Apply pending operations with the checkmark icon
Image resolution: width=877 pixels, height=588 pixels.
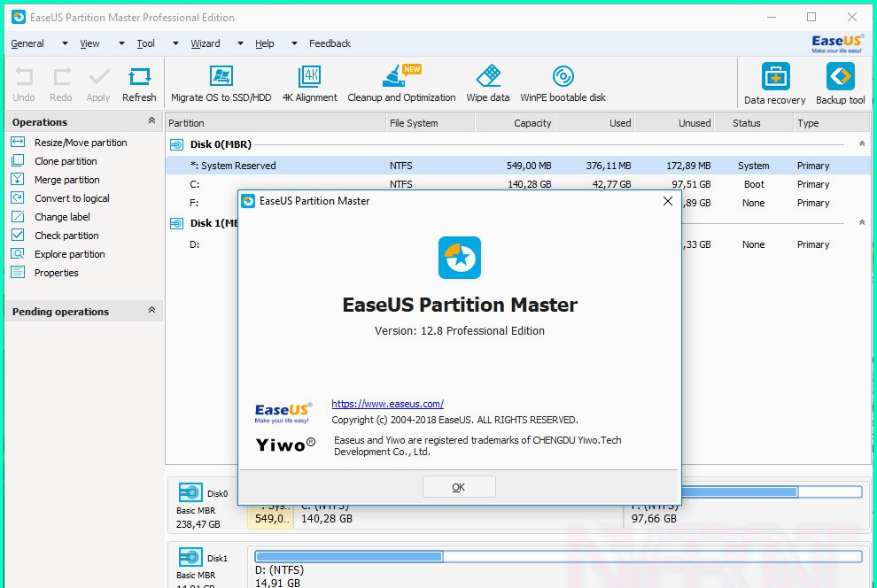tap(98, 84)
